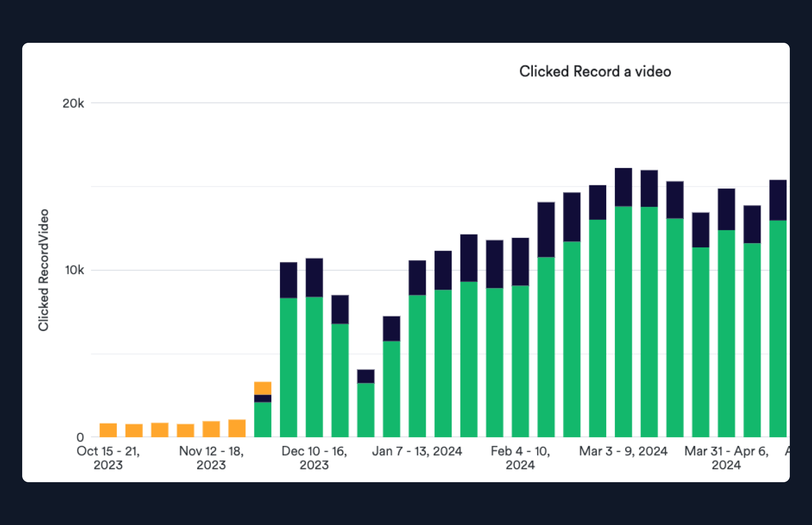Select green segment of Feb 4 - 10 bar
The width and height of the screenshot is (812, 525).
(x=521, y=361)
